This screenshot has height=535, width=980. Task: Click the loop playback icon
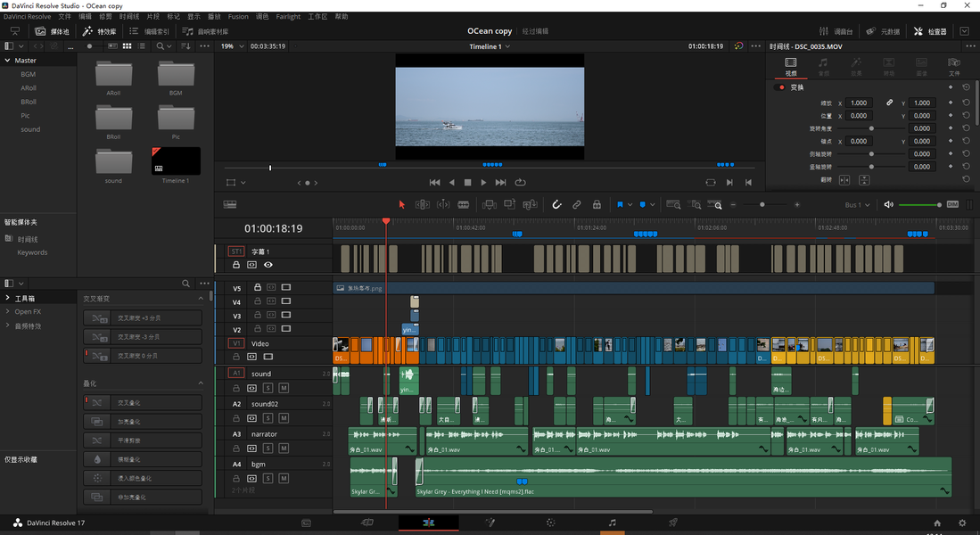pyautogui.click(x=520, y=183)
